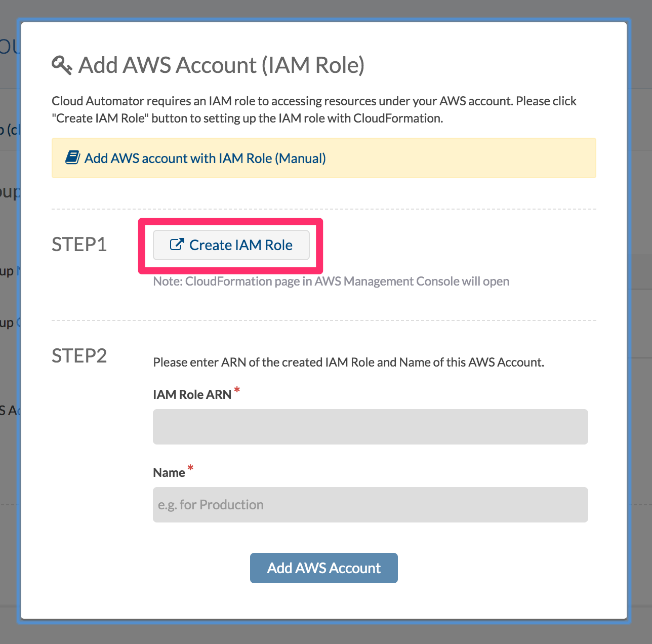The image size is (652, 644).
Task: Click the book icon beside the manual link
Action: (x=73, y=157)
